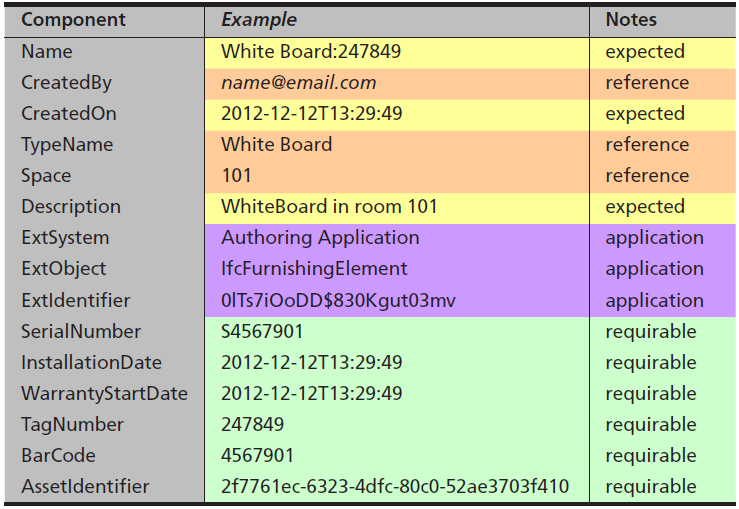Select the serial number S4567901
Screen dimensions: 739x509
262,331
